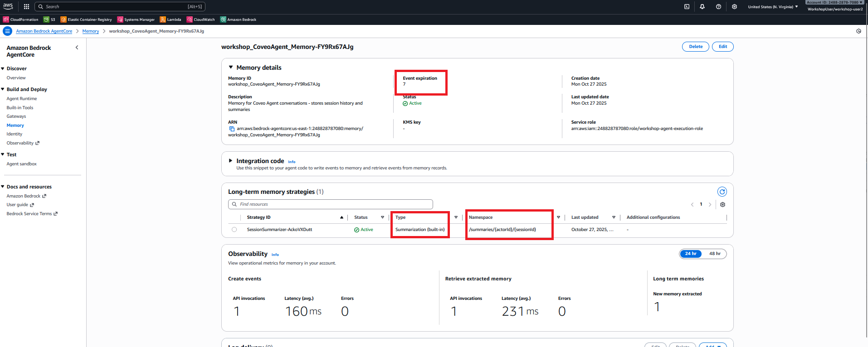Viewport: 868px width, 347px height.
Task: Open Identity in the side navigation
Action: point(15,134)
